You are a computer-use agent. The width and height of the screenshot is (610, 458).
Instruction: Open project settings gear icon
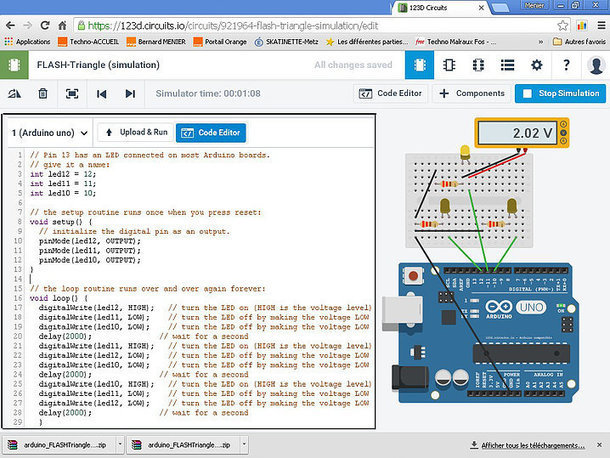(537, 65)
